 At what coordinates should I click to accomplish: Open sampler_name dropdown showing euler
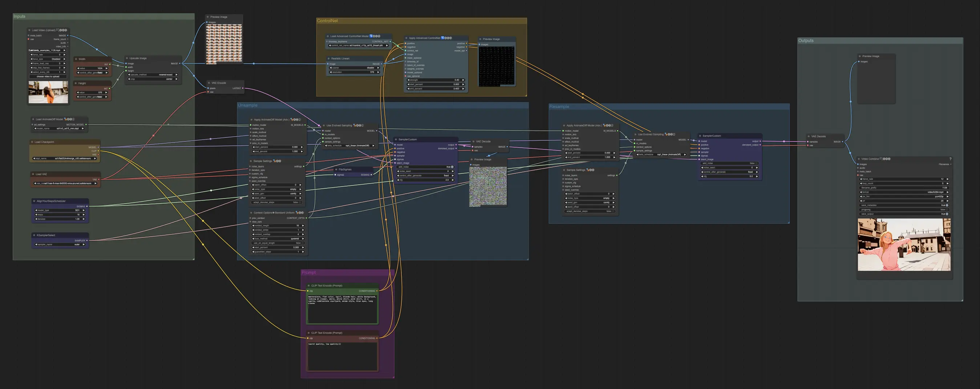[x=60, y=244]
